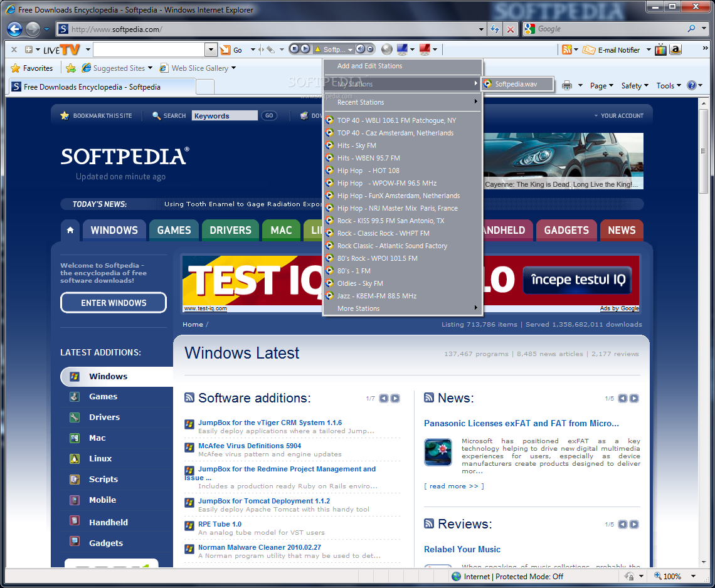Open the Recent Stations submenu
This screenshot has height=588, width=715.
click(402, 102)
